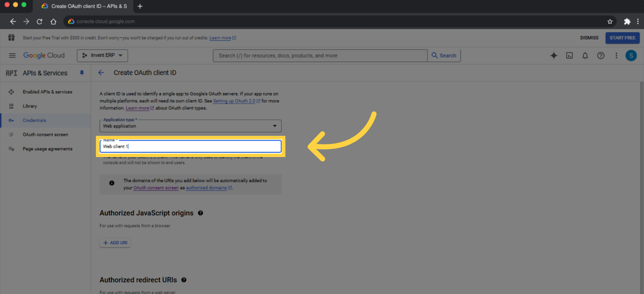Open the Setting up OAuth 2.0 link
Screen dimensions: 644x294
tap(237, 101)
